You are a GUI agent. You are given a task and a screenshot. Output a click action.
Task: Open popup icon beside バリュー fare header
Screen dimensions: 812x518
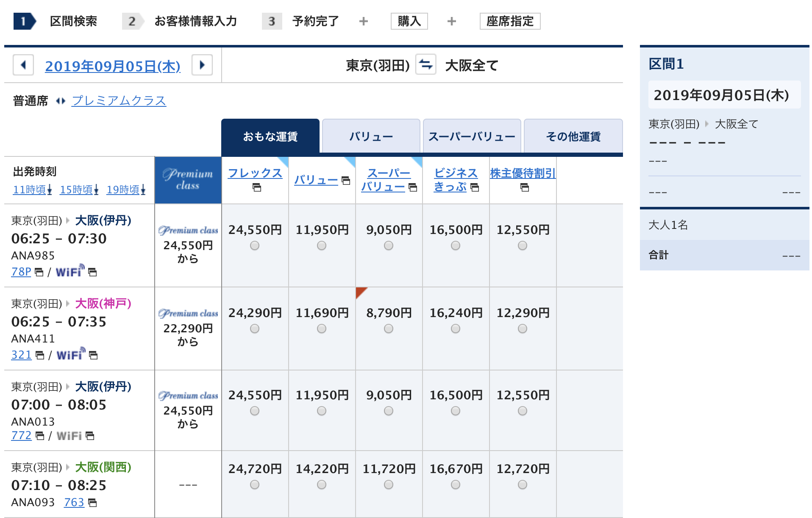(346, 181)
